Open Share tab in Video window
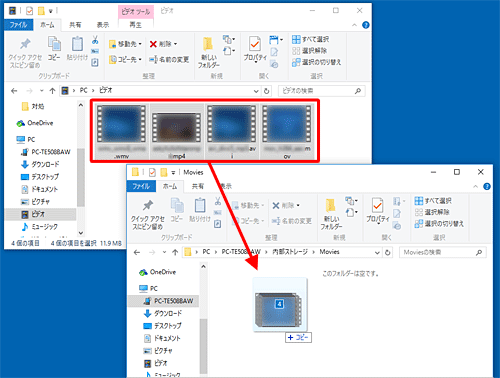 [75, 25]
